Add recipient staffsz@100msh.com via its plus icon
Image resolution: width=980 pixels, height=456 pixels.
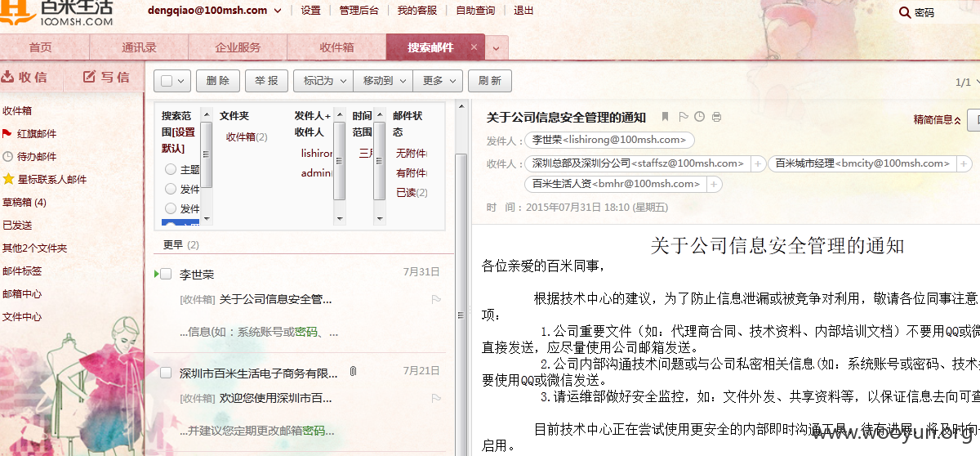tap(757, 163)
